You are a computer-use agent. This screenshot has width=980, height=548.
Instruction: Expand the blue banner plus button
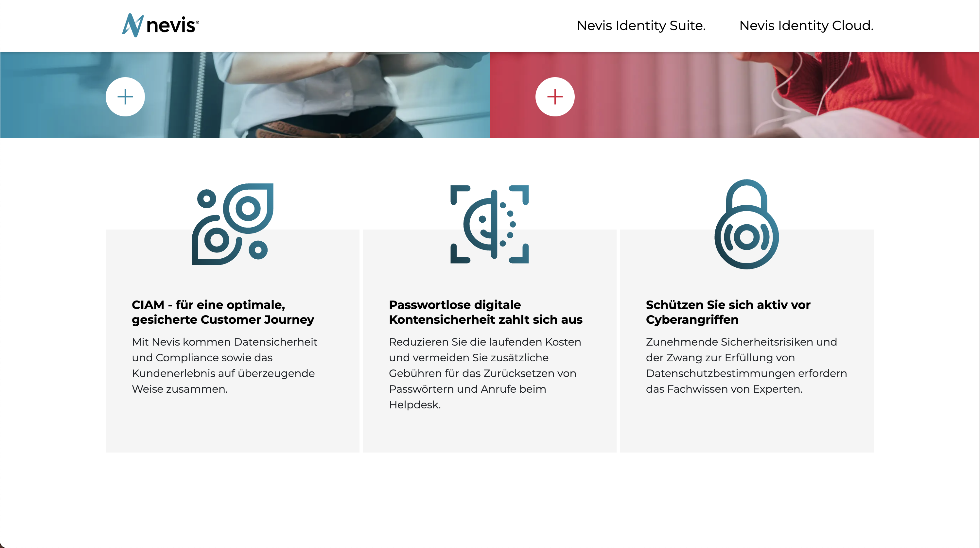point(125,96)
